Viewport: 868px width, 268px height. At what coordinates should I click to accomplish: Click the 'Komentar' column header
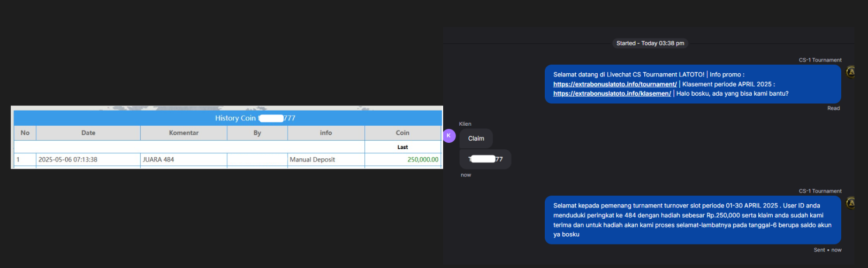[x=184, y=133]
